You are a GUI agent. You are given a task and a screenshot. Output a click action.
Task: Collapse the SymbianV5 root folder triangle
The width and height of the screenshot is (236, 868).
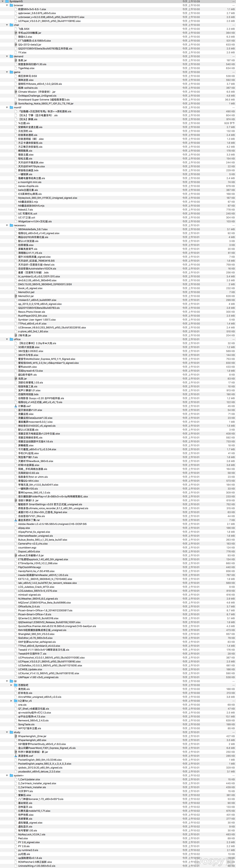coord(3,1)
